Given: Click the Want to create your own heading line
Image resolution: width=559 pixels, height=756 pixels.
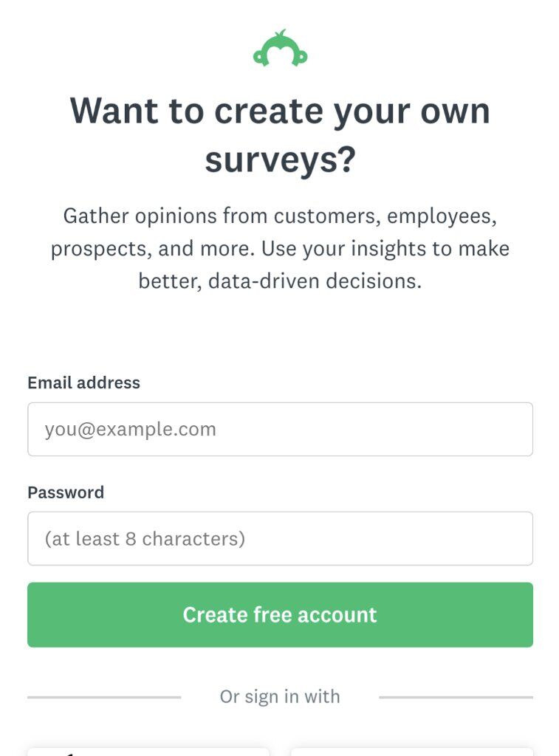Looking at the screenshot, I should 280,111.
